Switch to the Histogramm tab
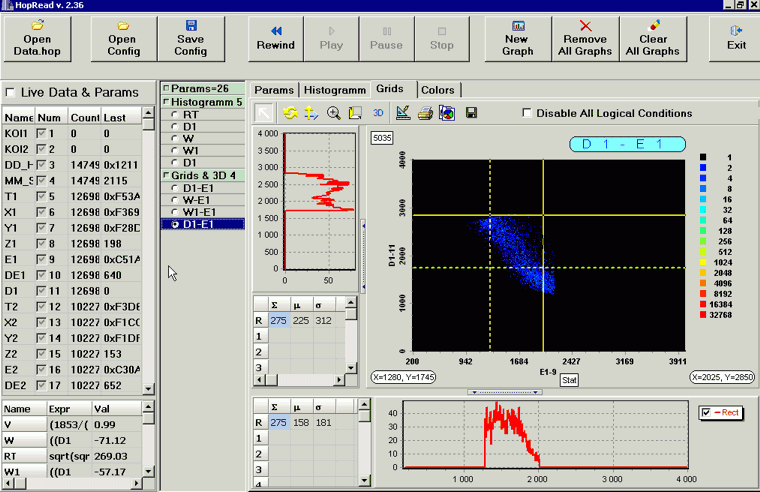The image size is (760, 492). [336, 90]
